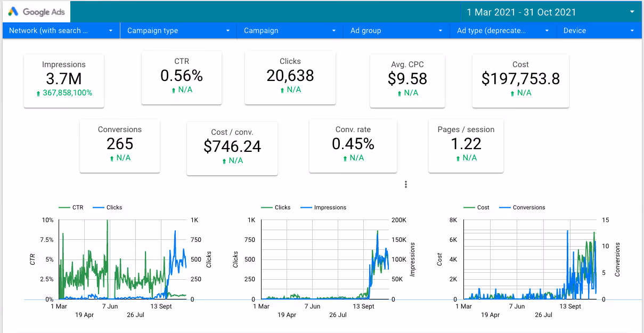Screen dimensions: 644x333
Task: Click the Google Ads logo
Action: 36,12
